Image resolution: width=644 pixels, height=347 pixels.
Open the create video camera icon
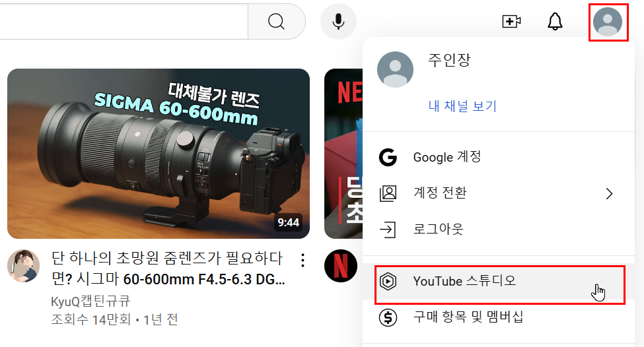[x=511, y=21]
